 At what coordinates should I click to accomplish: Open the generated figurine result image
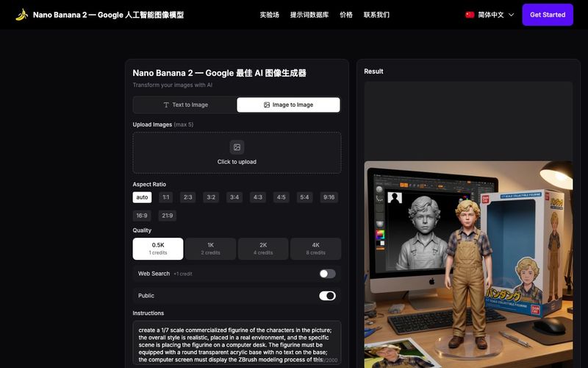click(468, 265)
